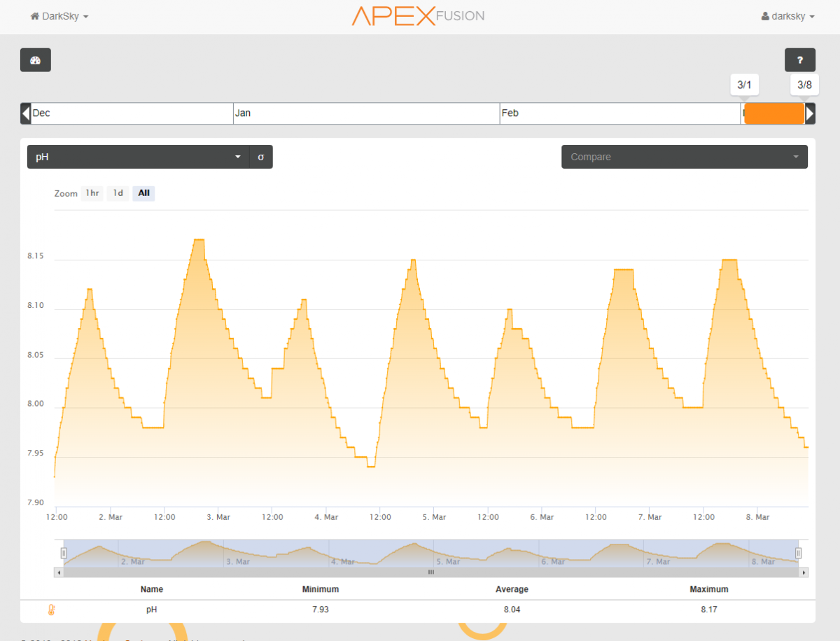Screen dimensions: 840x641
Task: Click the navigator horizontal scrollbar thumb
Action: click(x=431, y=572)
